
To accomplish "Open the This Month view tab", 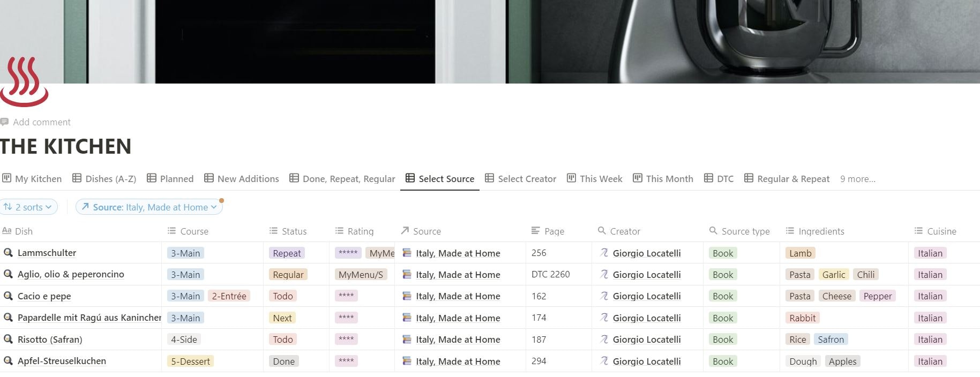I will (x=663, y=179).
